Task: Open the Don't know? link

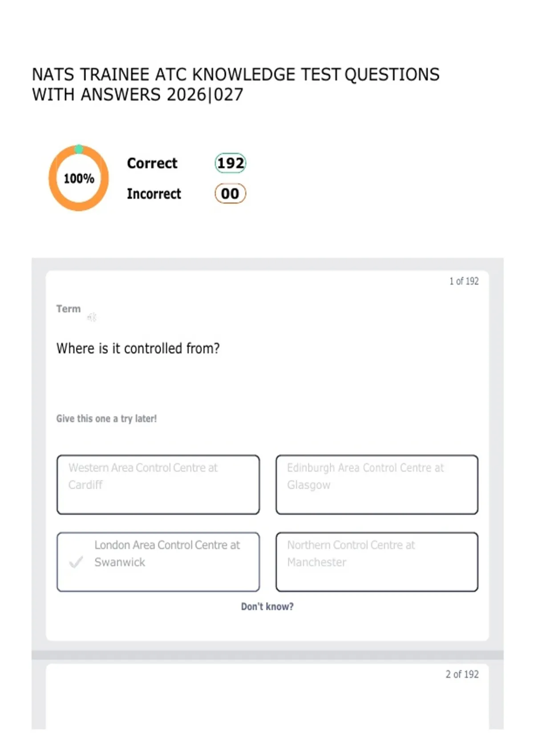Action: click(x=267, y=607)
